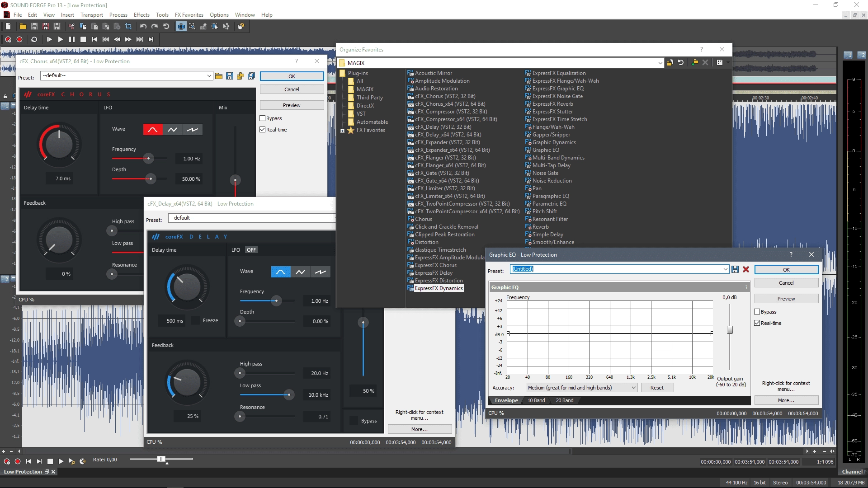868x488 pixels.
Task: Click the Reset button in Graphic EQ
Action: click(x=657, y=388)
